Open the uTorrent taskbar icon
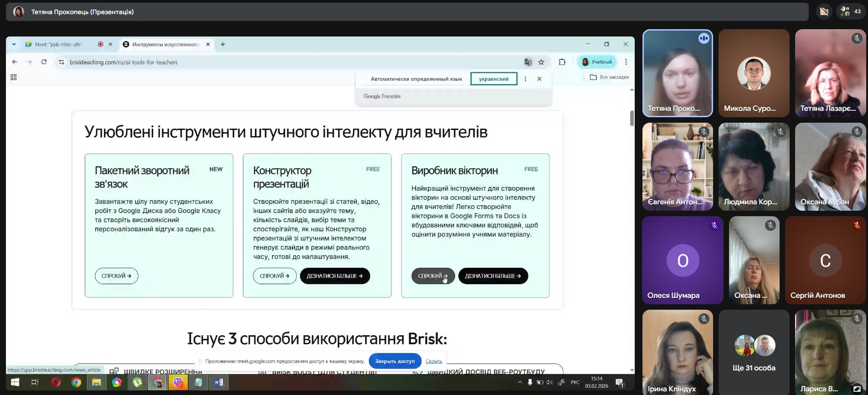 138,382
